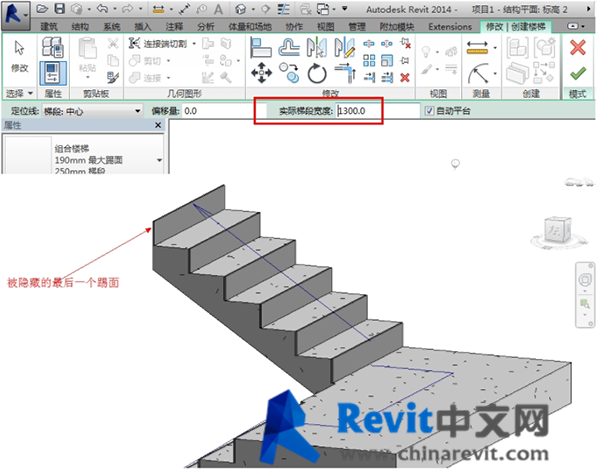Open the 系统 ribbon tab
Viewport: 600px width, 471px height.
click(x=112, y=26)
